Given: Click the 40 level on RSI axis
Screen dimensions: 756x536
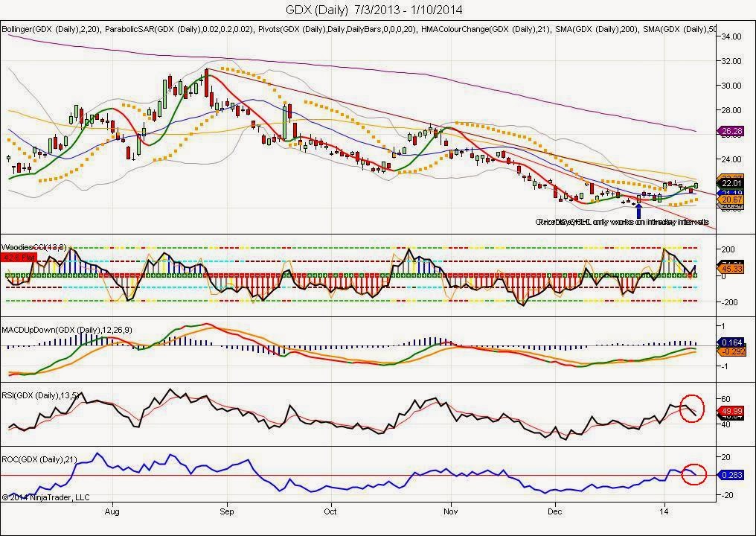Looking at the screenshot, I should pos(725,424).
